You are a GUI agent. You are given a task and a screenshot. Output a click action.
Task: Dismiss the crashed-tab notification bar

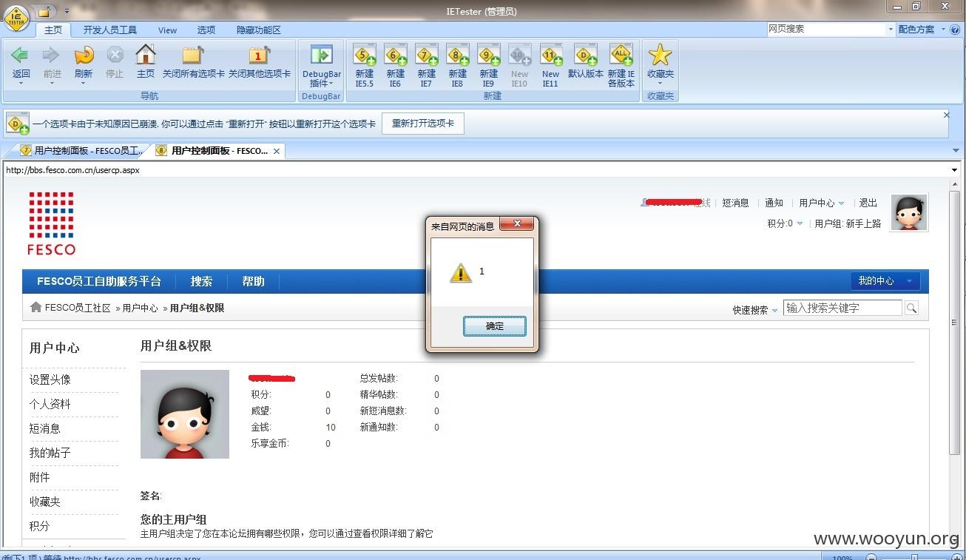click(946, 115)
